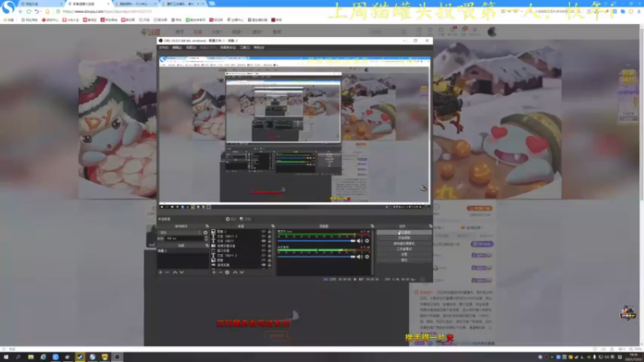The width and height of the screenshot is (644, 362).
Task: Adjust the second mixer channel volume slider
Action: tap(316, 257)
